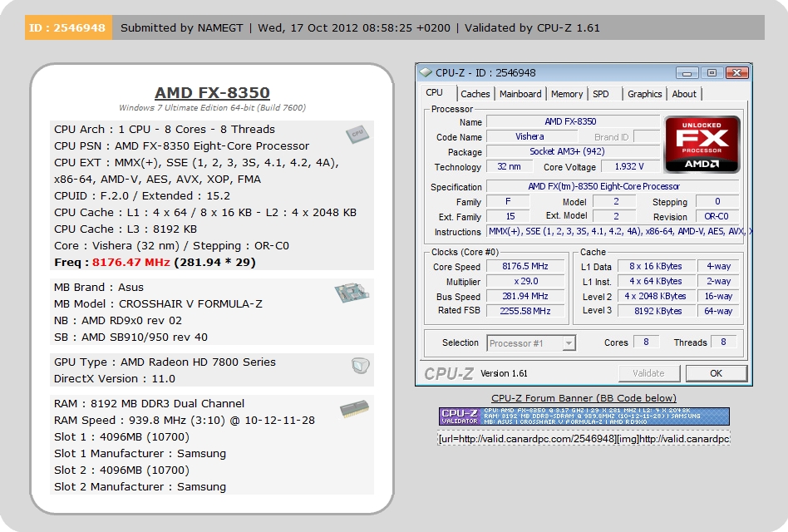The image size is (788, 532).
Task: Click the GPU monitor icon beside GPU Type
Action: (360, 365)
